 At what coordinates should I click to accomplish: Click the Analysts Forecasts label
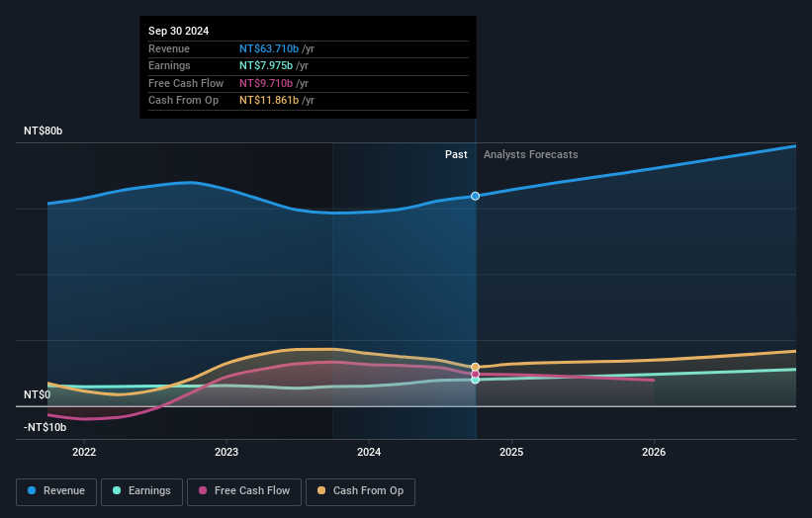click(x=531, y=154)
